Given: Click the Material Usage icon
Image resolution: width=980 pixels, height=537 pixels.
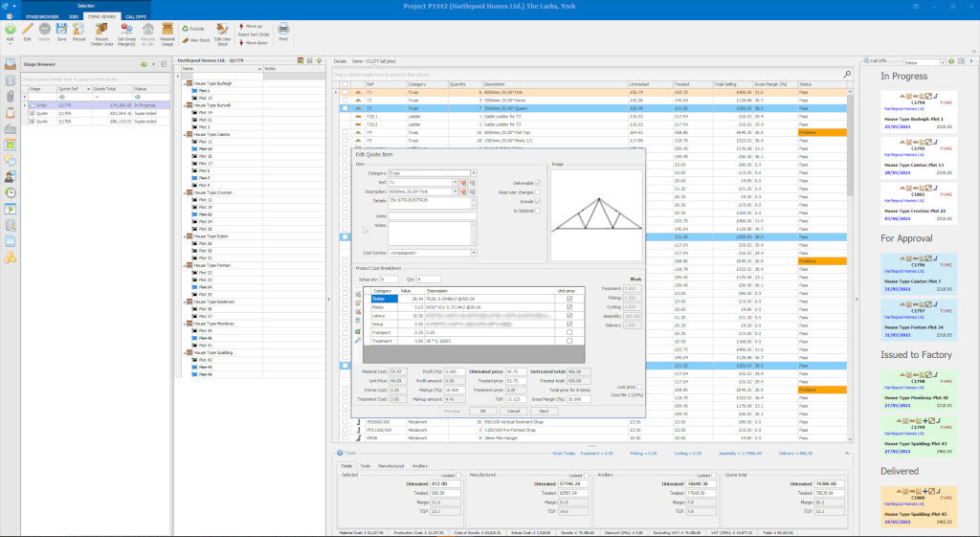Looking at the screenshot, I should pyautogui.click(x=167, y=30).
